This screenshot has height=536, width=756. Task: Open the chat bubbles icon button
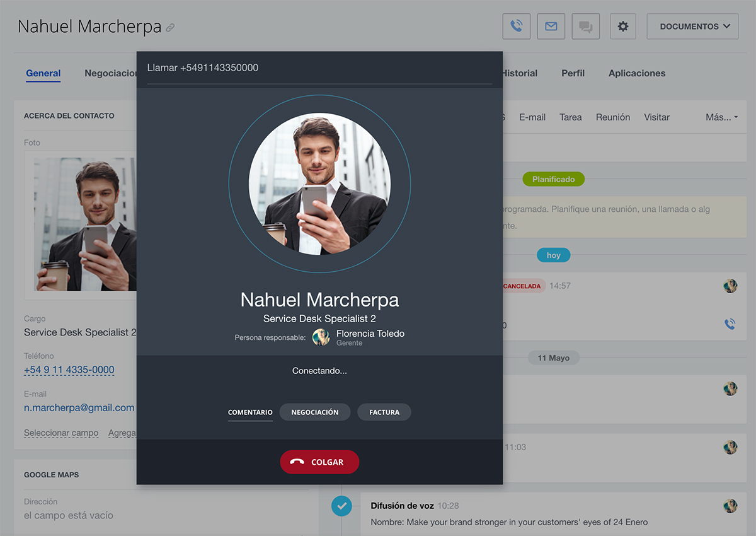585,26
